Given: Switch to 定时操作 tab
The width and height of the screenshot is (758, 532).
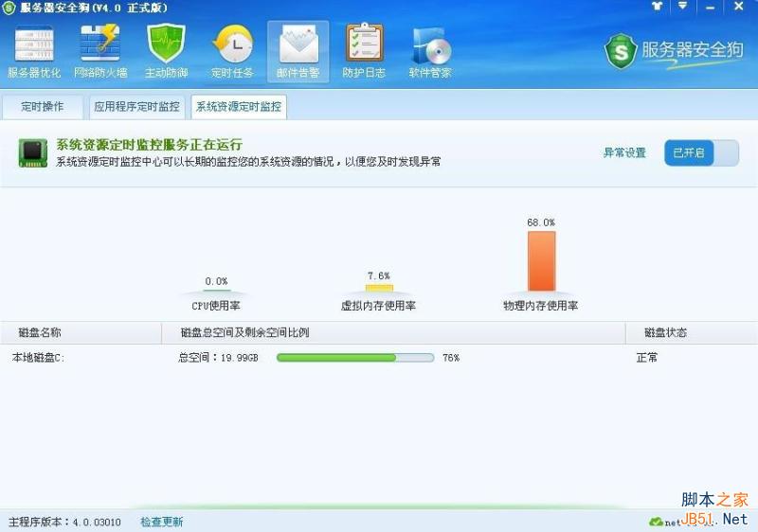Looking at the screenshot, I should (42, 107).
